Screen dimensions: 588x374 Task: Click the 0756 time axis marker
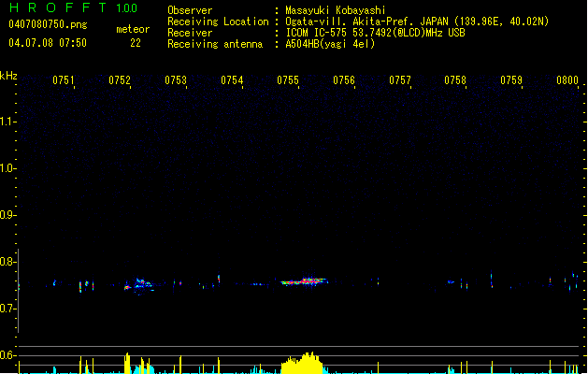coord(344,80)
